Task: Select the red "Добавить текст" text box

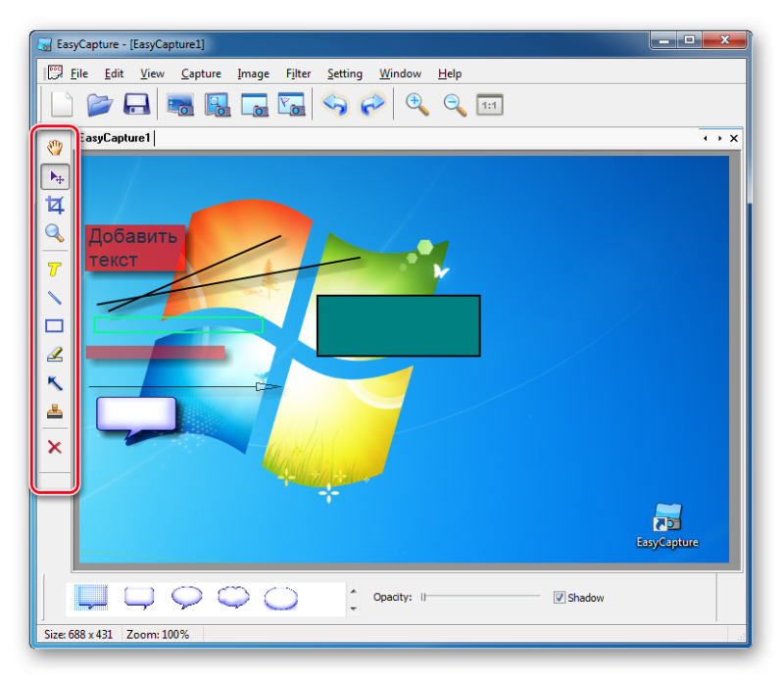Action: click(135, 248)
